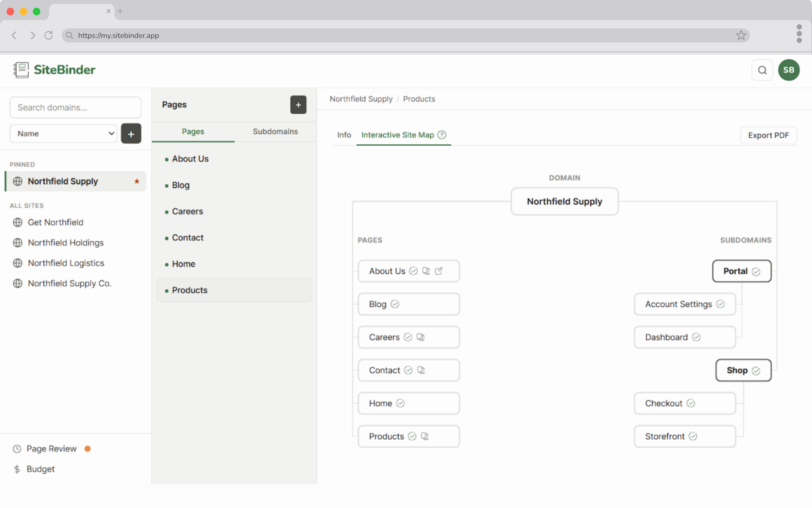
Task: Click the Blog node checkmark icon
Action: (395, 304)
